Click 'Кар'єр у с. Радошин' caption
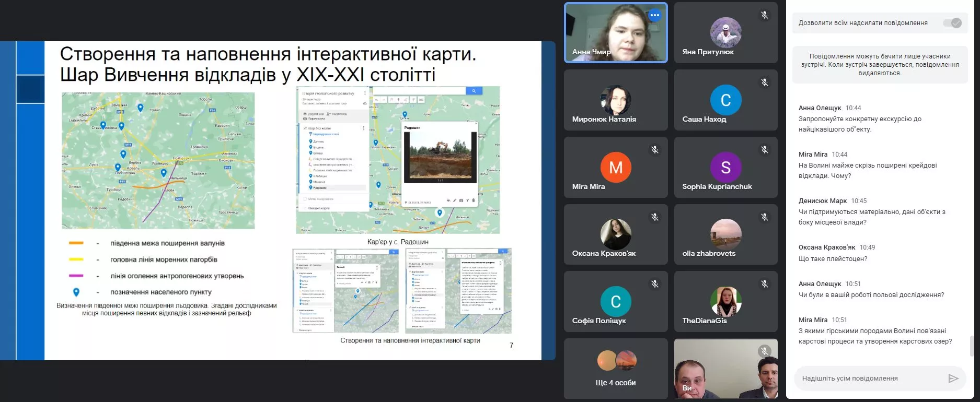Viewport: 980px width, 402px height. pyautogui.click(x=398, y=242)
